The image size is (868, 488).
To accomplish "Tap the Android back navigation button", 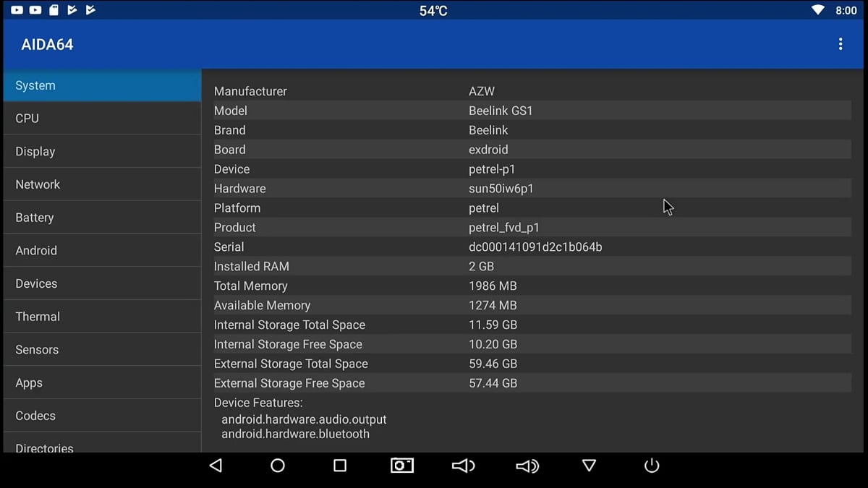I will pos(215,466).
